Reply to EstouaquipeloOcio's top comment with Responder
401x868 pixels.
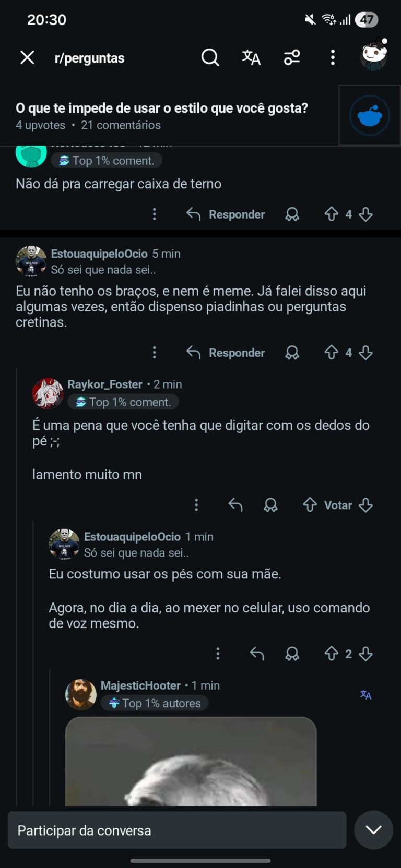pos(226,353)
